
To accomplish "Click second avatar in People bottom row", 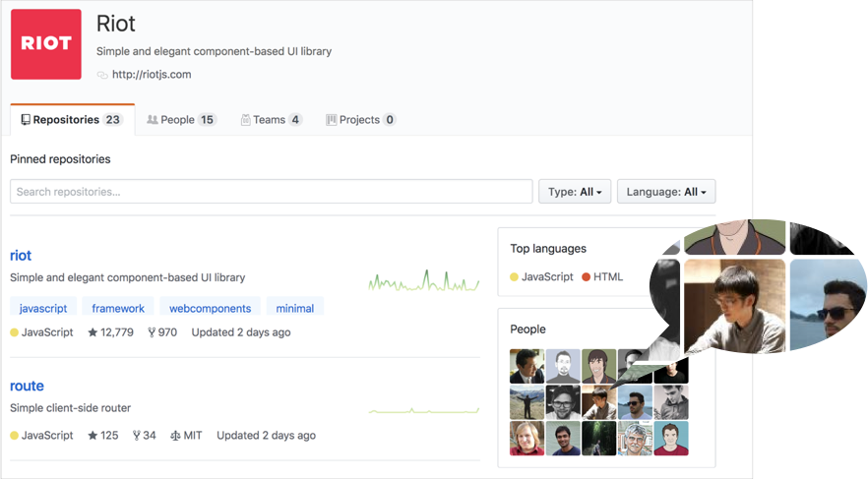I will 563,438.
